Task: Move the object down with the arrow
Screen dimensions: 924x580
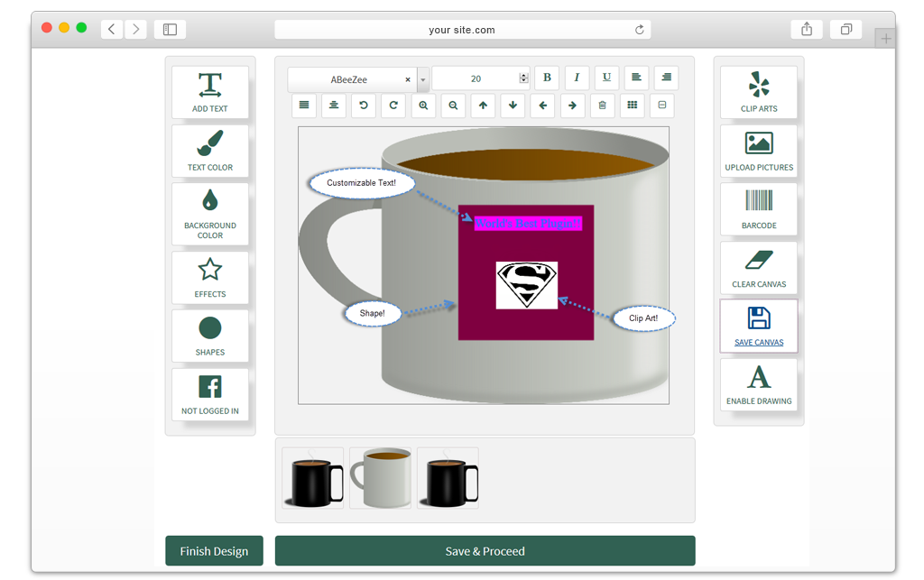Action: (513, 105)
